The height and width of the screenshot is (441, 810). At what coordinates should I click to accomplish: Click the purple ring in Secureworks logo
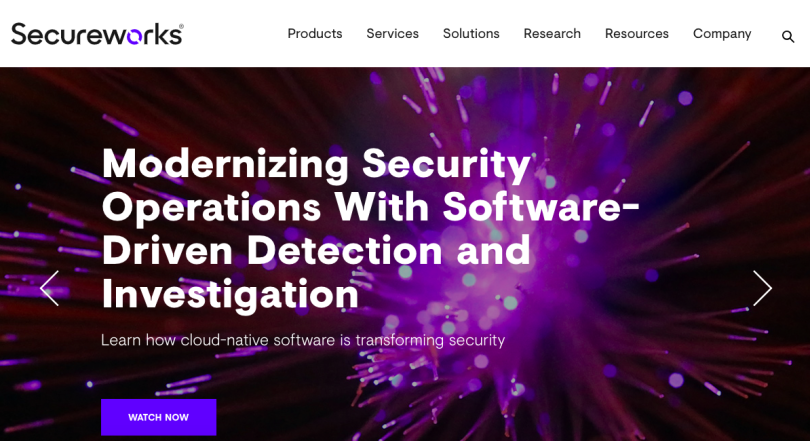[134, 36]
